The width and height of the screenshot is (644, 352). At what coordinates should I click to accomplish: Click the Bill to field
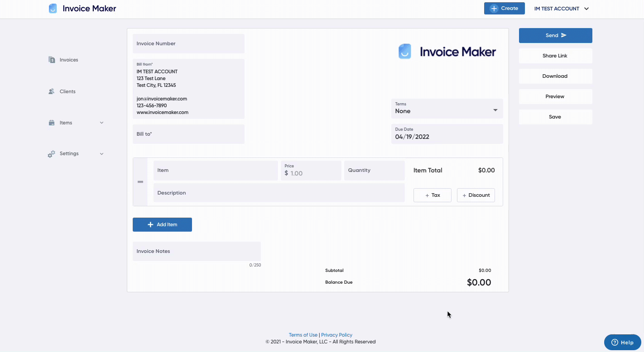tap(188, 134)
